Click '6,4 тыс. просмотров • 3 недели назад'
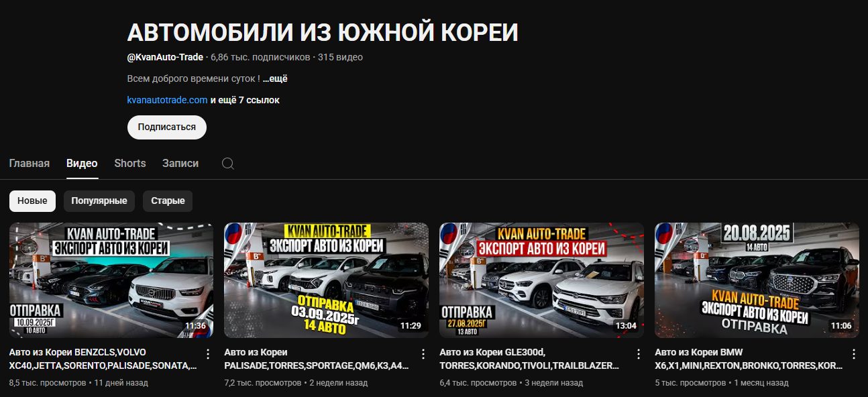The height and width of the screenshot is (397, 868). tap(511, 383)
